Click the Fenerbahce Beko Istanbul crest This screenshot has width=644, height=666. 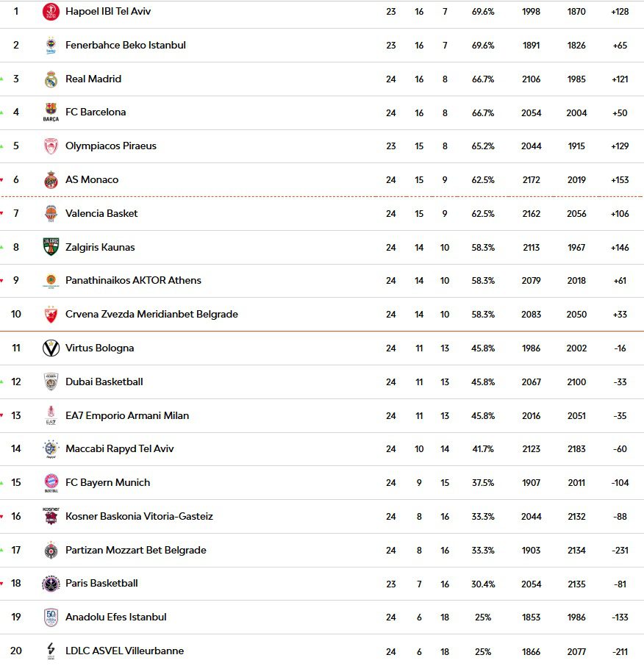(x=51, y=45)
